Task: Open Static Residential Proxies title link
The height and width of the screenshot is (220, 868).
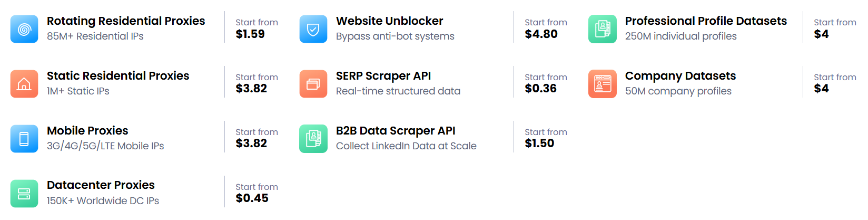Action: (x=118, y=76)
